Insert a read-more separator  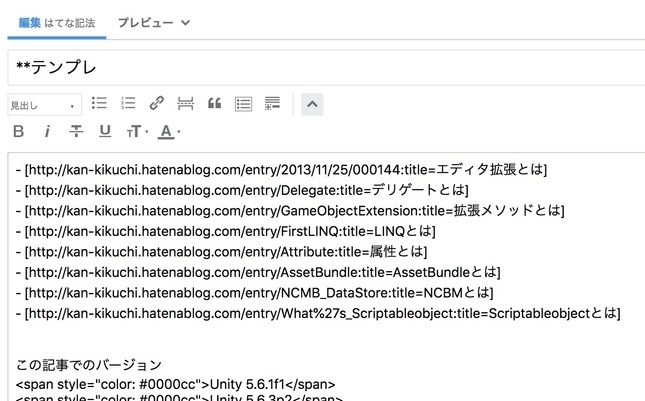pos(185,104)
